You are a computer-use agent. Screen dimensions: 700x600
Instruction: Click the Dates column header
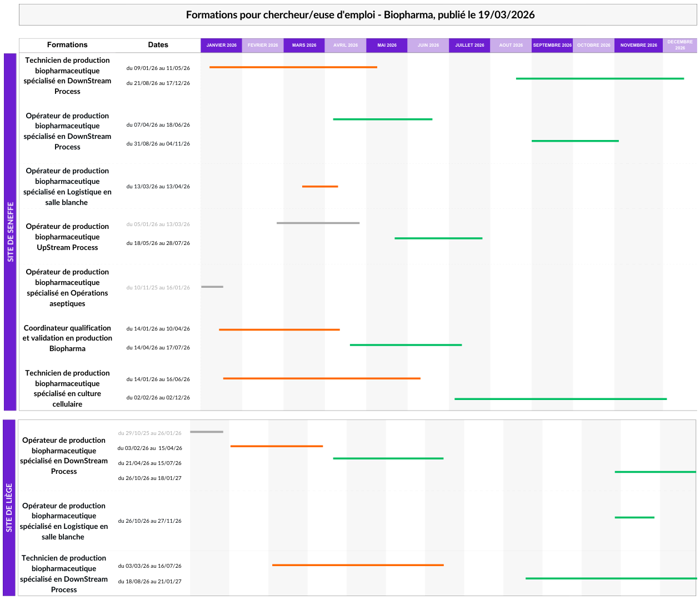pyautogui.click(x=158, y=45)
